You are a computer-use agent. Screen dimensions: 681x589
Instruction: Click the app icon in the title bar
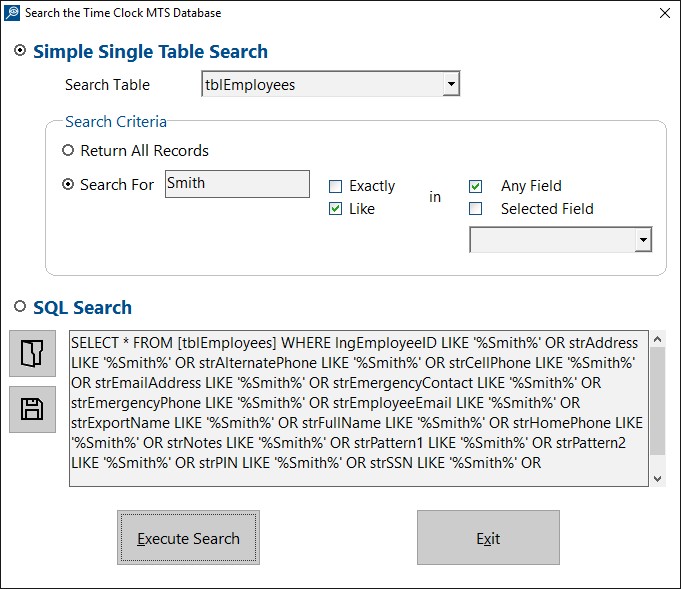point(12,13)
